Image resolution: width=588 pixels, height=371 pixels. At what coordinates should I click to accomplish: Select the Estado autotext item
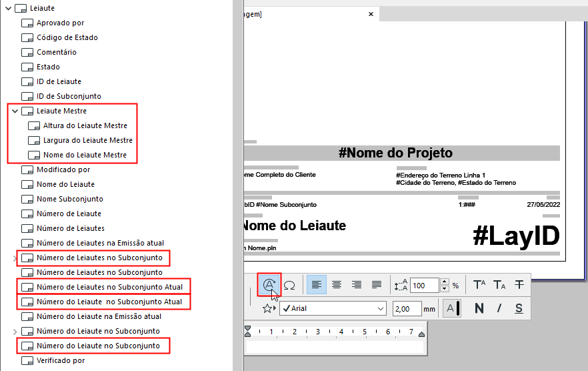[x=48, y=67]
